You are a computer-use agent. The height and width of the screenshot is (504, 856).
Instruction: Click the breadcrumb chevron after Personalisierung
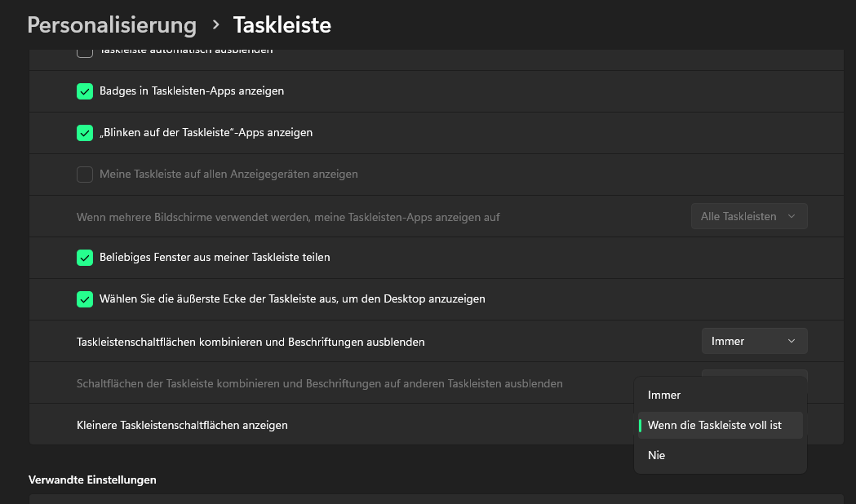tap(215, 25)
